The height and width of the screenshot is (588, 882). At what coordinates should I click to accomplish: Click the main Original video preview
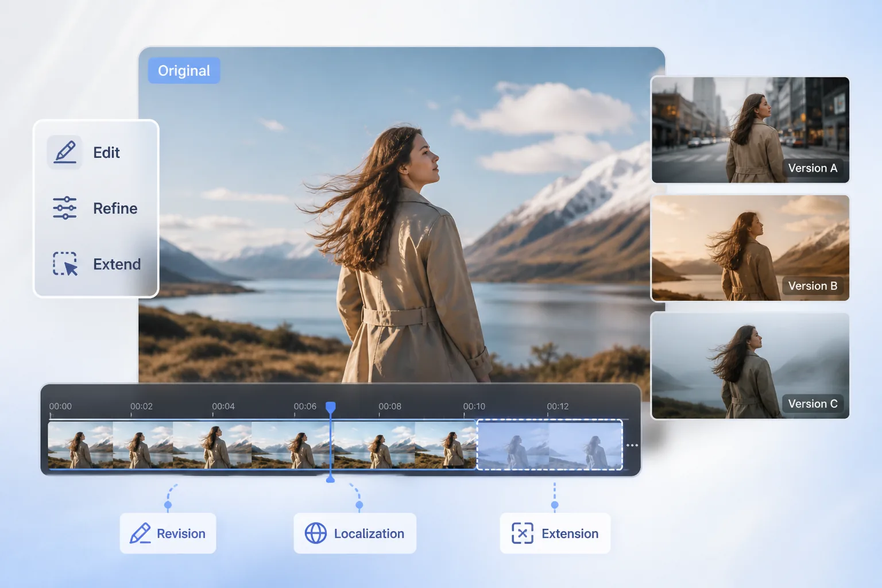tap(401, 215)
